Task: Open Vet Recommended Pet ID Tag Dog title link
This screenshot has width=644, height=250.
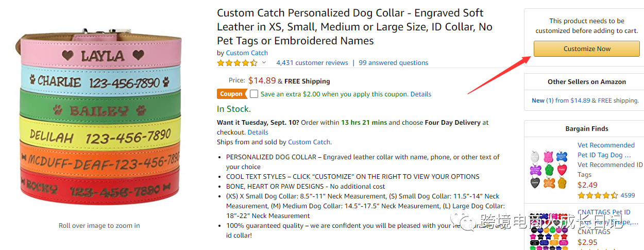Action: pos(606,150)
